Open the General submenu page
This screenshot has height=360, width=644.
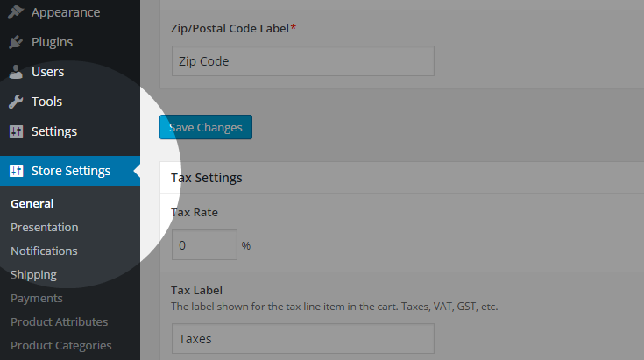click(x=32, y=203)
